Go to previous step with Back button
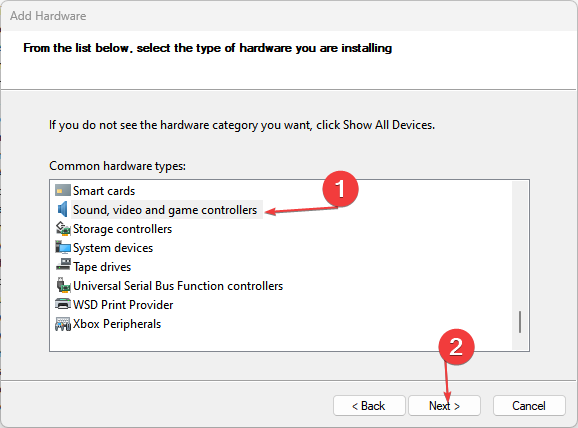 (x=369, y=406)
